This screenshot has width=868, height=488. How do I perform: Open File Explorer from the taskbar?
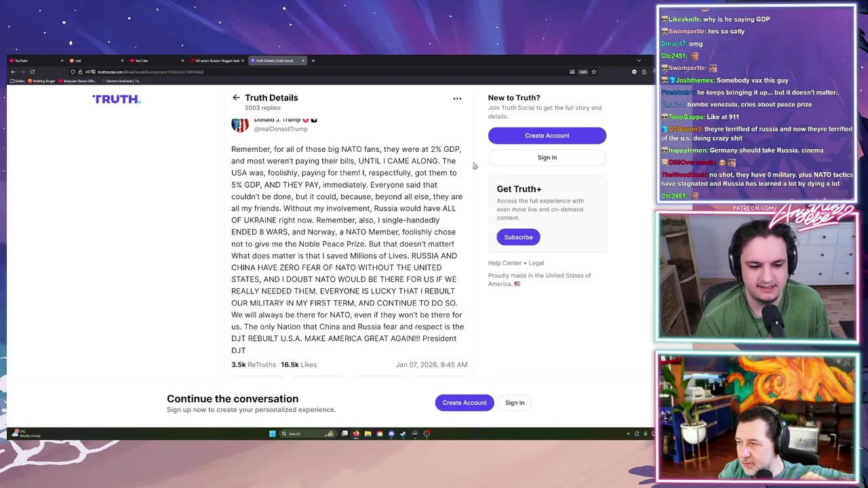(368, 434)
